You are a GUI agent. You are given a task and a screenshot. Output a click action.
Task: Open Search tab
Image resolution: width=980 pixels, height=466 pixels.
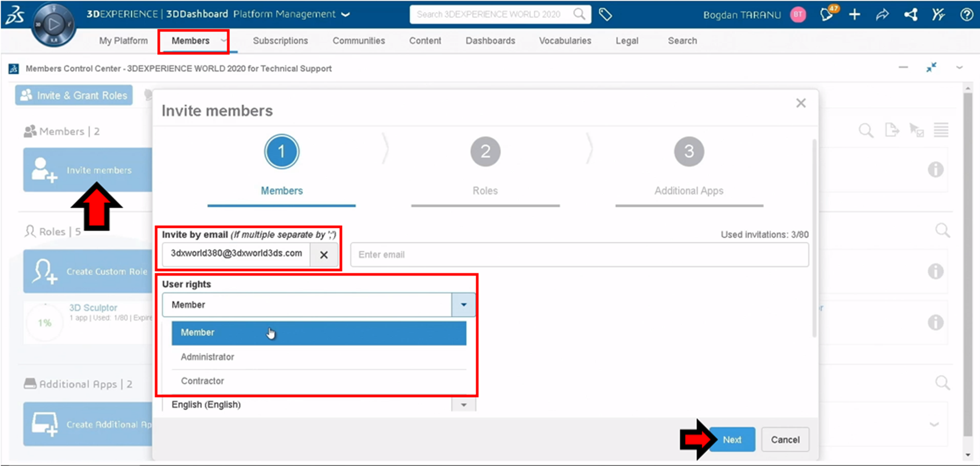click(682, 41)
